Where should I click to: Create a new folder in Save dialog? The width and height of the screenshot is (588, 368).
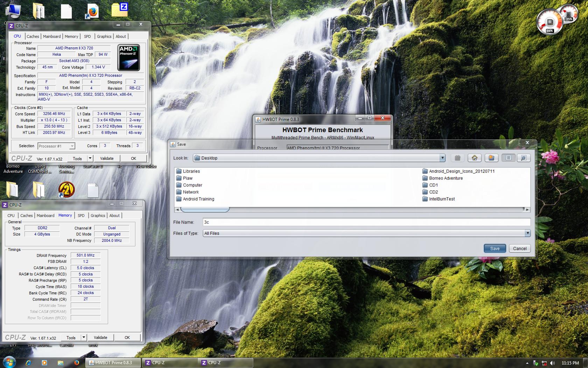491,158
